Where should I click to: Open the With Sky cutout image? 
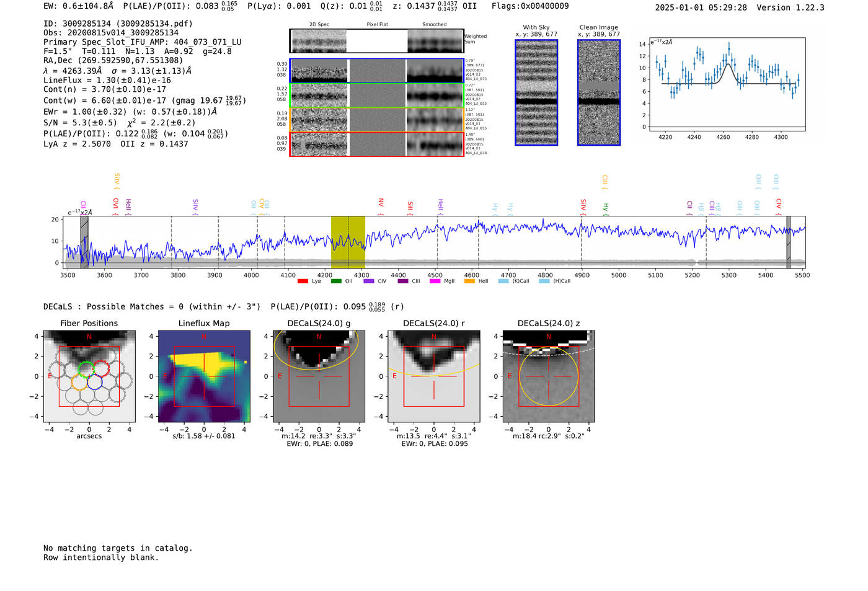point(536,92)
